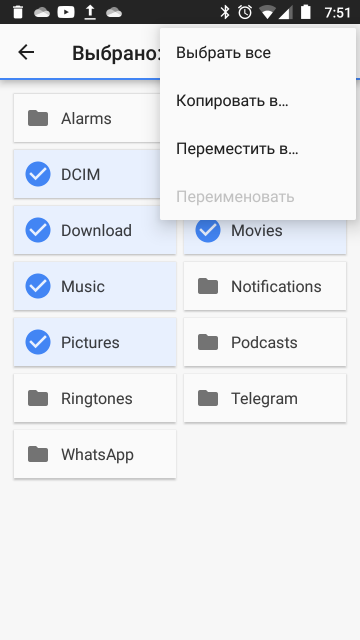Open the YouTube notification in the status bar
360x640 pixels.
(x=66, y=12)
